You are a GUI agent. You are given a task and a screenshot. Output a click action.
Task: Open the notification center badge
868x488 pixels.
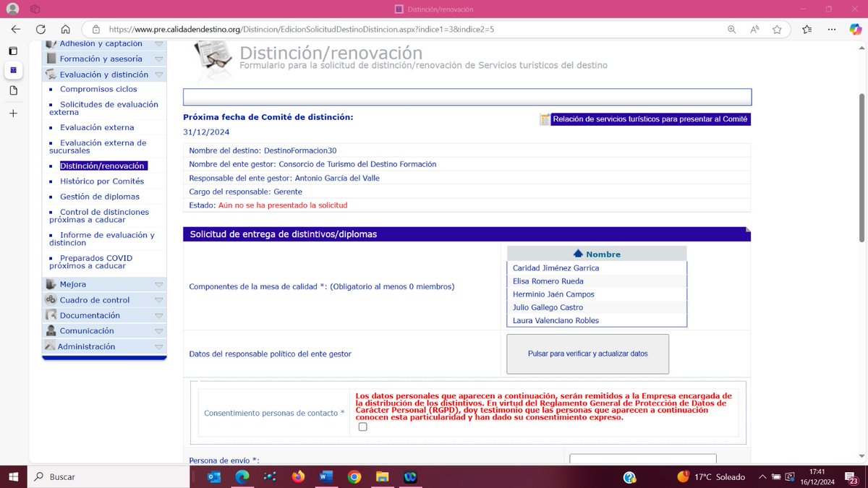pos(852,477)
